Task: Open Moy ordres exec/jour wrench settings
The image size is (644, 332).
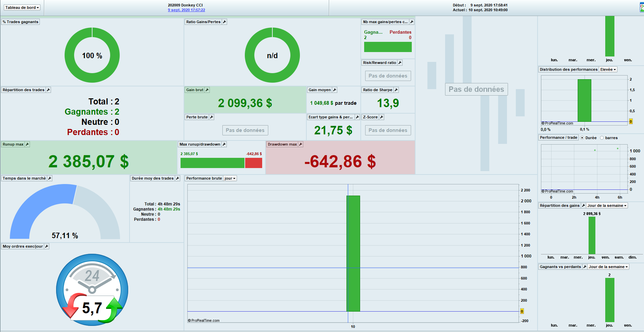Action: 47,246
